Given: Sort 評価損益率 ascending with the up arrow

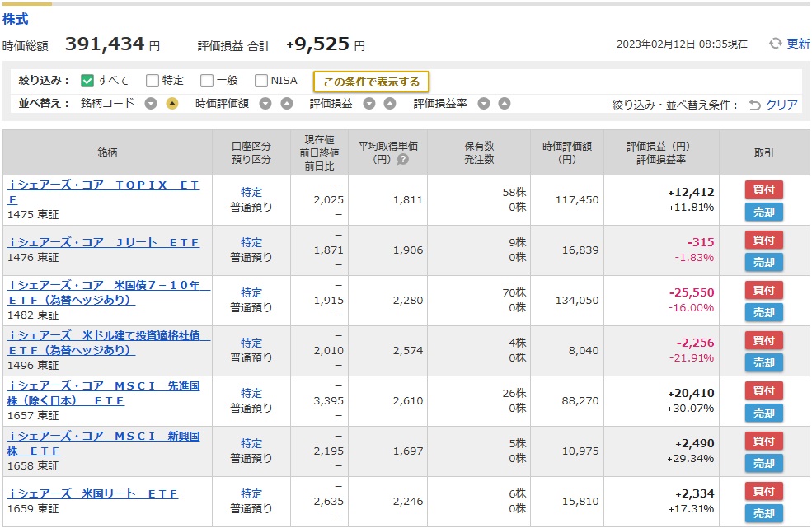Looking at the screenshot, I should tap(505, 104).
